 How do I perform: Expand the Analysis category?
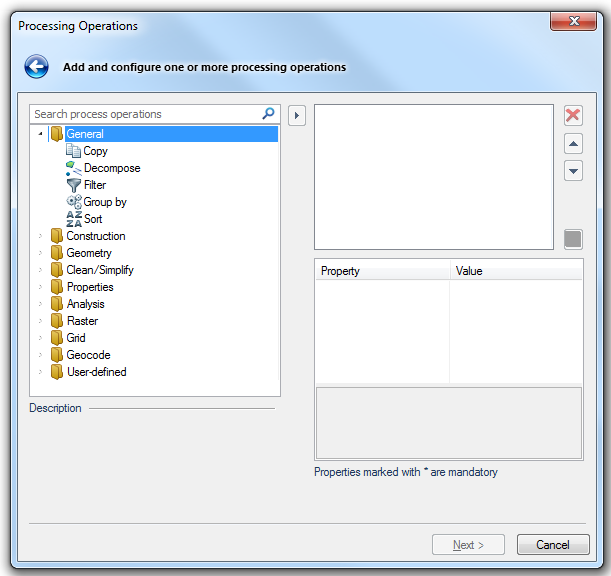pos(40,304)
